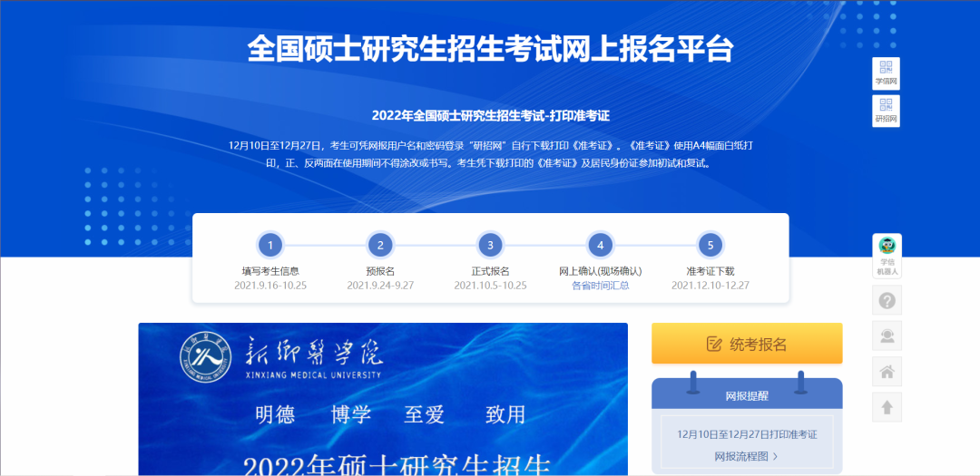Open the 网报流程图 link
The width and height of the screenshot is (980, 476).
pos(741,457)
